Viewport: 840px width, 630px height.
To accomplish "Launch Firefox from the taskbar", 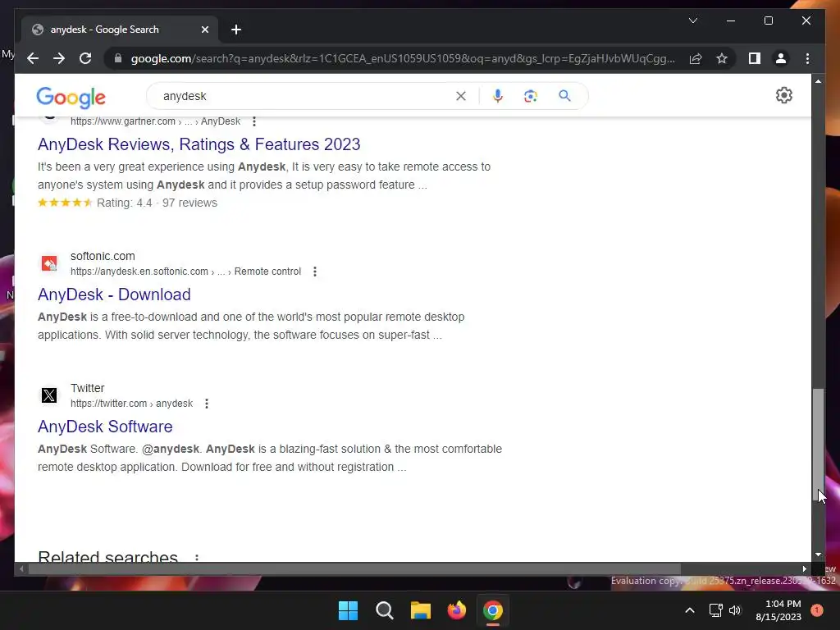I will coord(456,610).
